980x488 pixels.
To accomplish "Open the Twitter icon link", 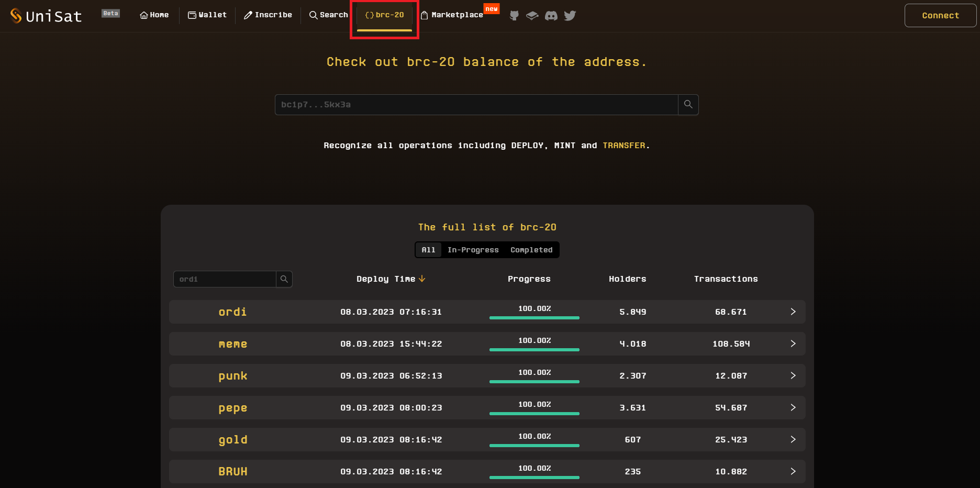I will (x=570, y=16).
